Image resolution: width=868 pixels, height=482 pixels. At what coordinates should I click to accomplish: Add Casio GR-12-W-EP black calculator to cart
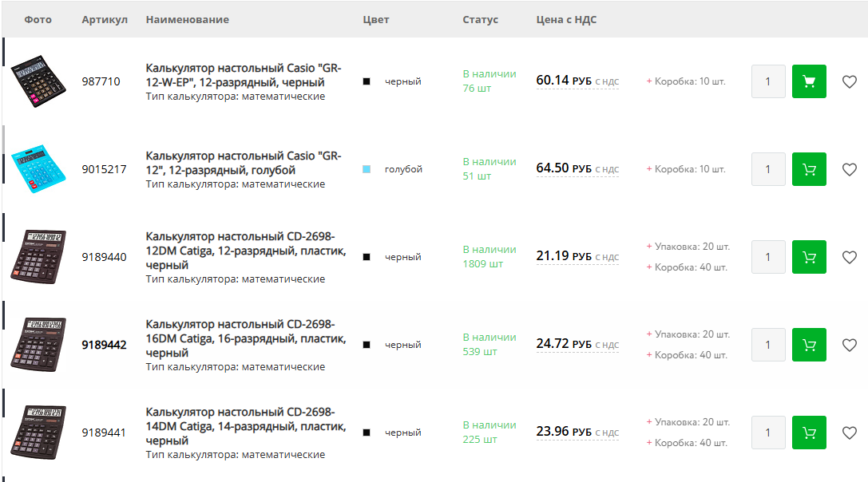pyautogui.click(x=809, y=81)
